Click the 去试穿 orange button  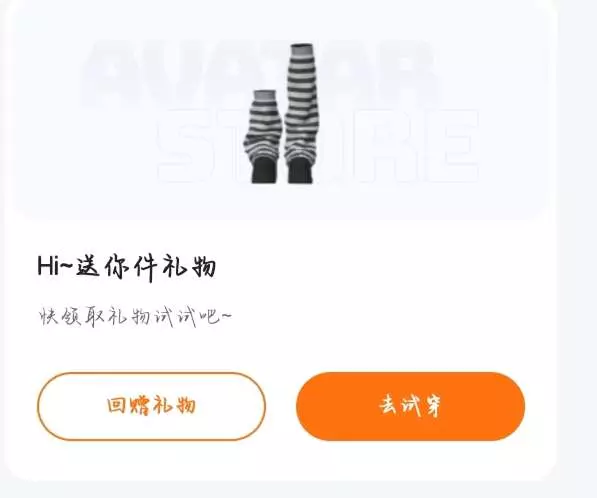click(410, 406)
